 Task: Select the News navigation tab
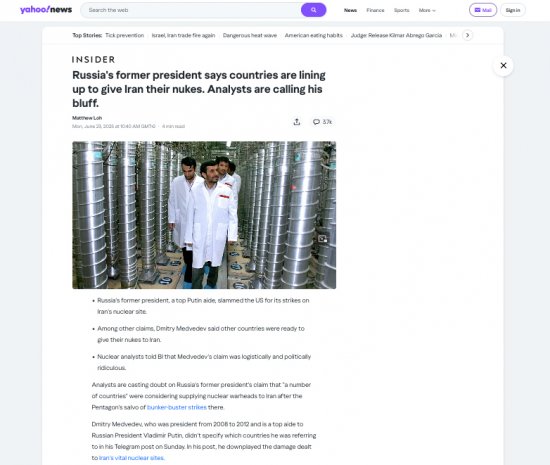point(350,10)
